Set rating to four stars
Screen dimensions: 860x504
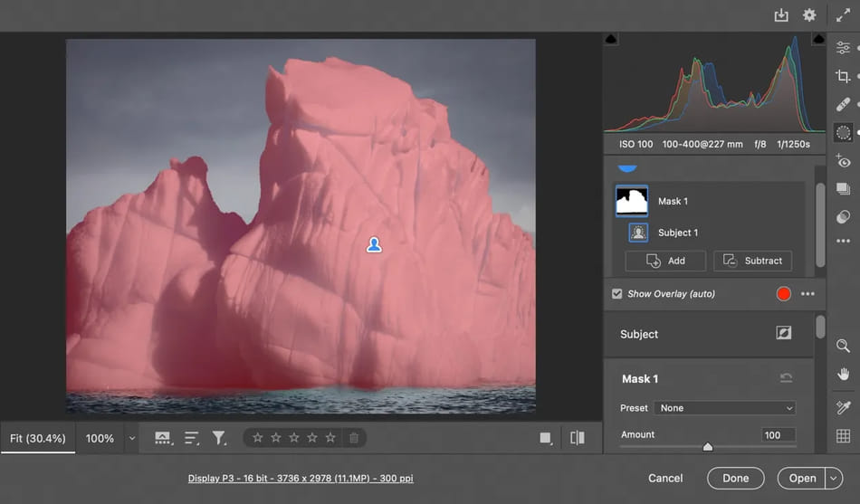point(312,438)
